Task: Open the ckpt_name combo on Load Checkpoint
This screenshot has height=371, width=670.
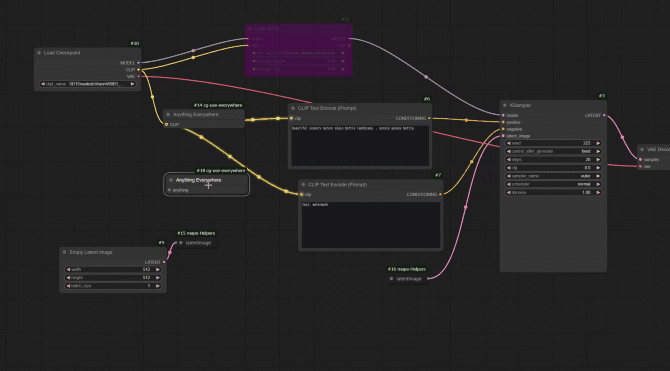Action: [x=88, y=84]
